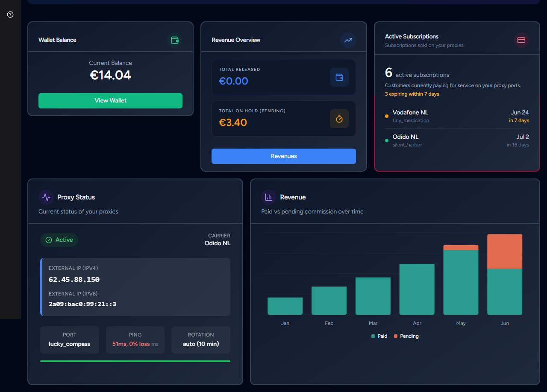Viewport: 547px width, 392px height.
Task: Click the Jul 2 expiry date
Action: pyautogui.click(x=523, y=137)
